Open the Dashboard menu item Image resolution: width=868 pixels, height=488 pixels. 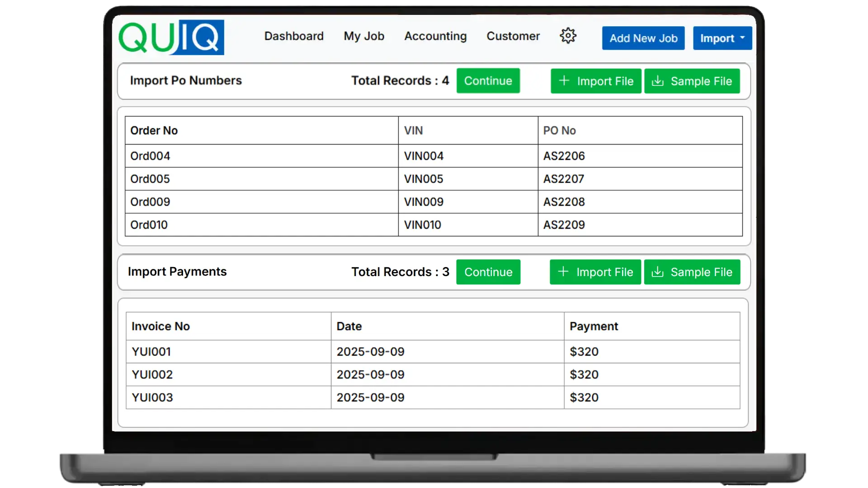point(294,36)
